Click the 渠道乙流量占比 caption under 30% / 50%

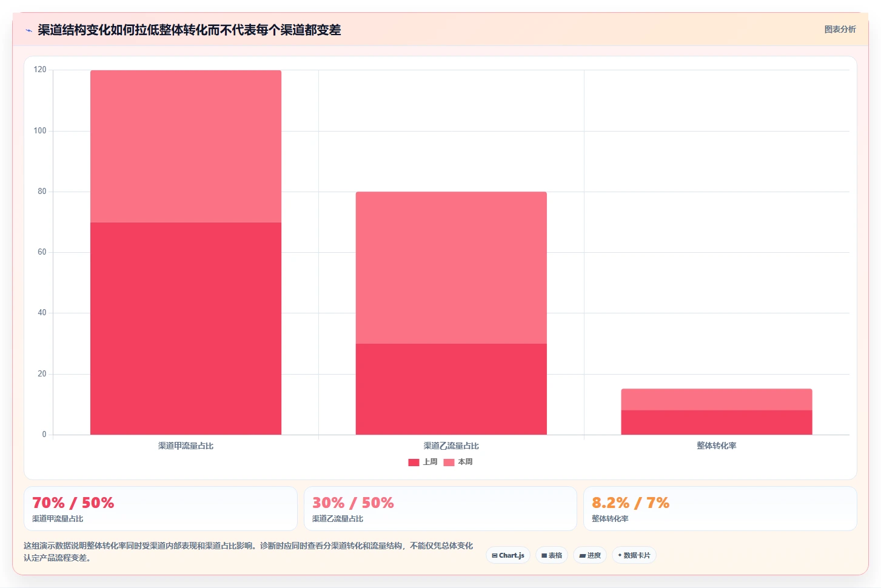point(338,519)
